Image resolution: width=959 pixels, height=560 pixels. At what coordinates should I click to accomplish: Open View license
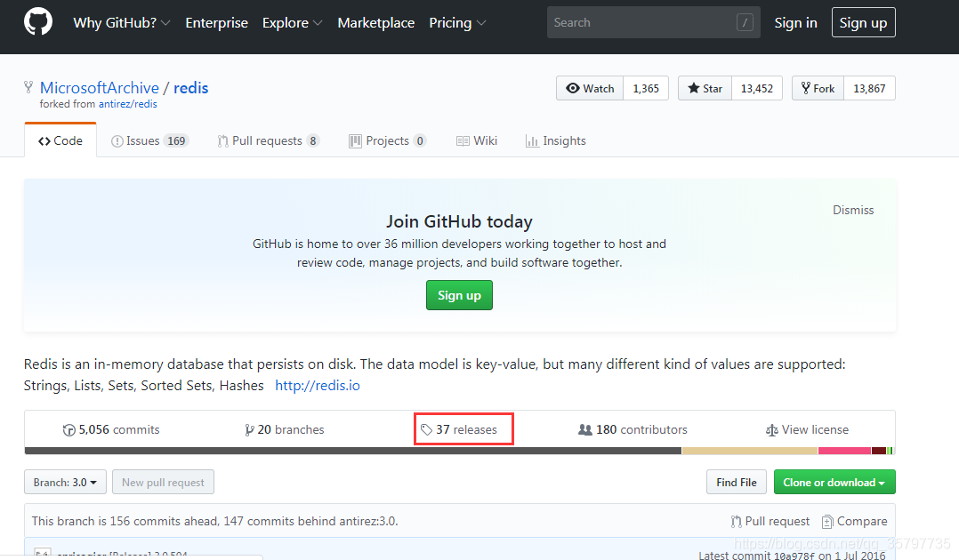tap(807, 430)
